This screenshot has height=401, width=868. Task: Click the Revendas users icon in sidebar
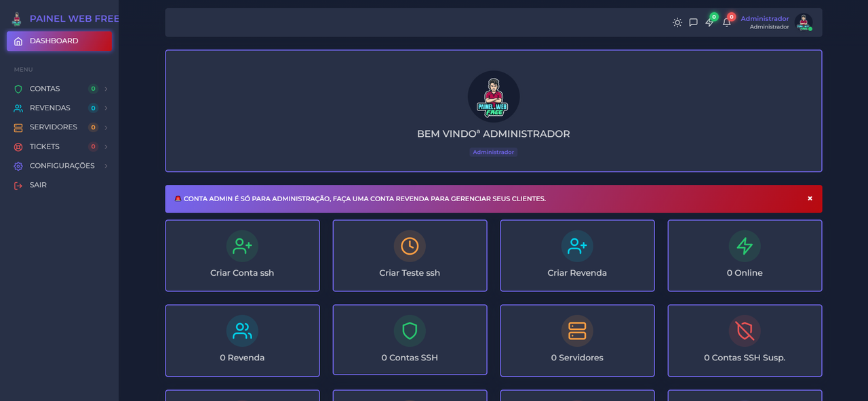click(x=18, y=108)
